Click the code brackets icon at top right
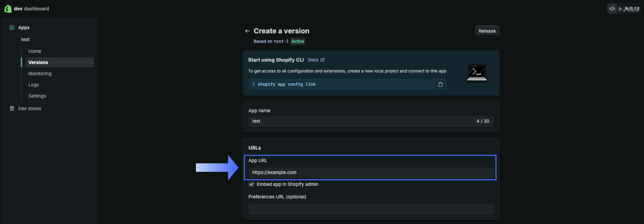The image size is (644, 224). click(x=612, y=9)
